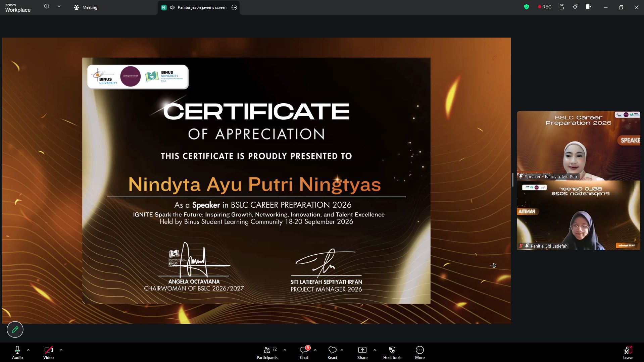Click the name Nindyta Ayu Putri Ningtyas on the certificate
Viewport: 644px width, 362px height.
255,185
